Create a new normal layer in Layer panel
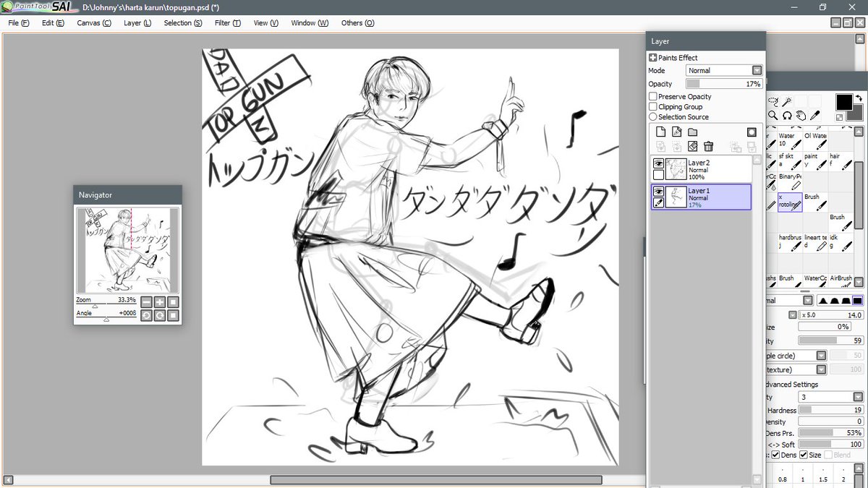Viewport: 868px width, 488px height. point(660,132)
